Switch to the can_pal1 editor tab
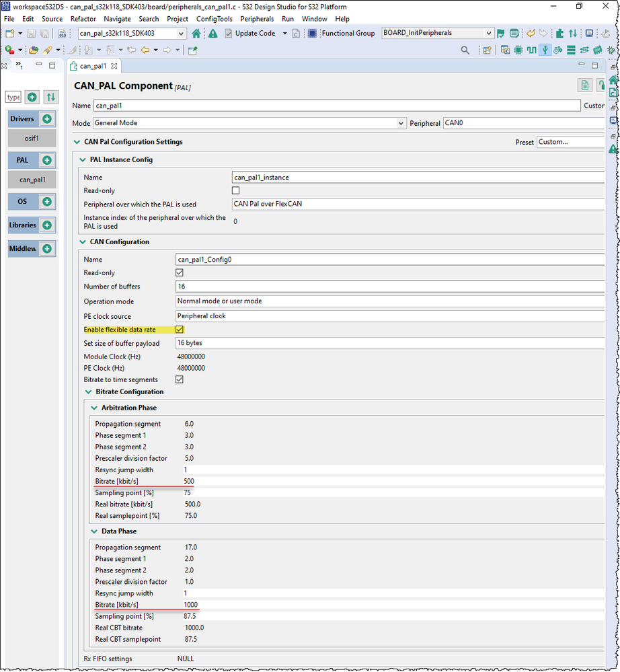The height and width of the screenshot is (672, 620). [94, 66]
